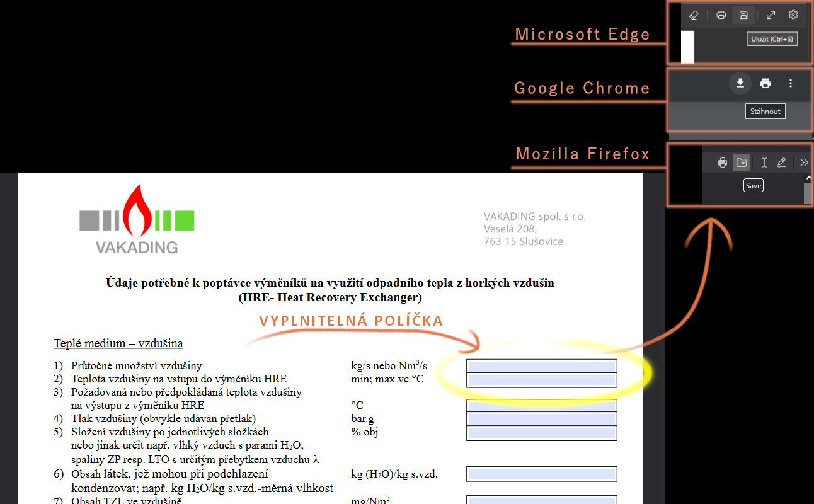This screenshot has width=814, height=504.
Task: Click the % obj field for Složení vzdušiny
Action: [x=542, y=433]
